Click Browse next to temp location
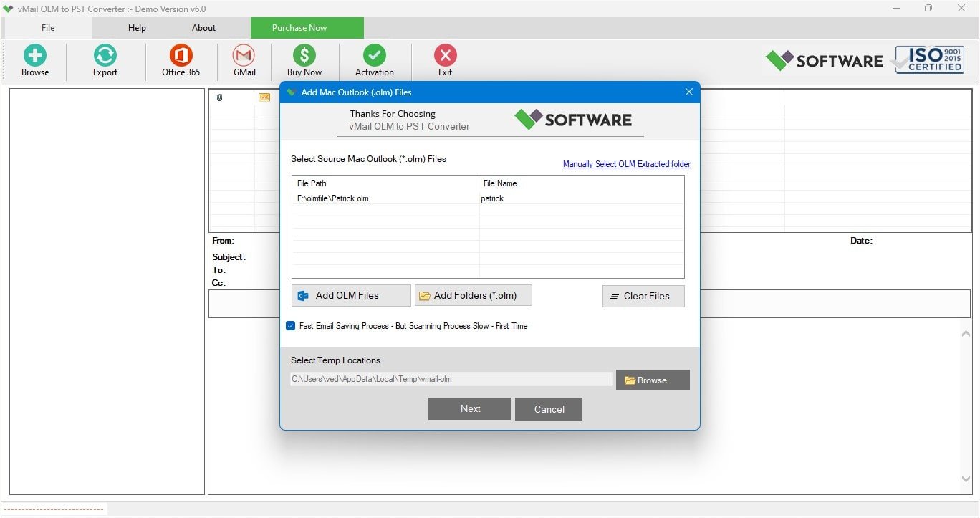 tap(653, 380)
